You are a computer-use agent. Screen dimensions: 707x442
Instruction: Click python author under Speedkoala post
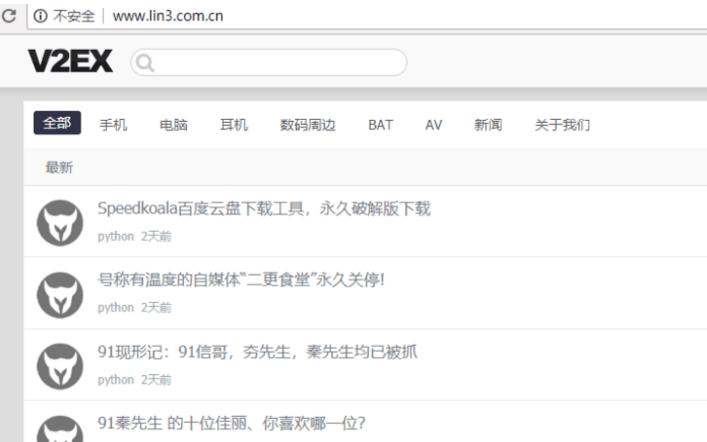(116, 236)
